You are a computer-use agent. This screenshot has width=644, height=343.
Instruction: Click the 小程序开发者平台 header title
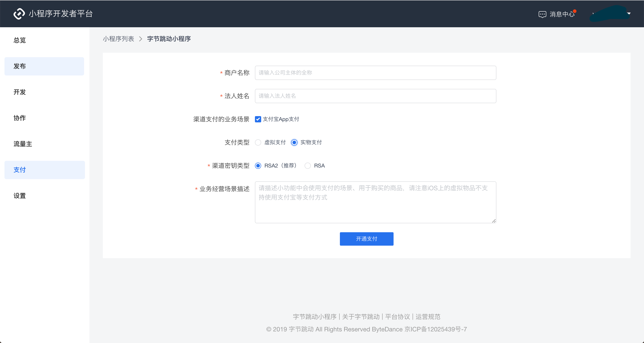click(61, 13)
